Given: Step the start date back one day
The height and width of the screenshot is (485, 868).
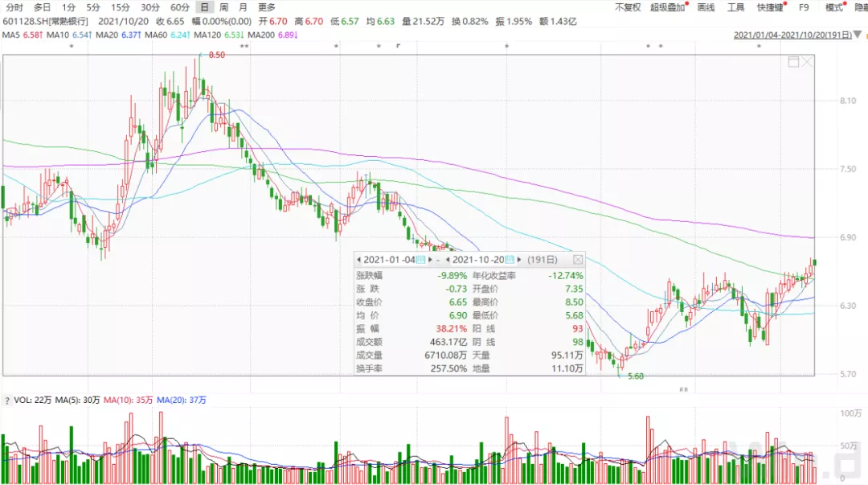Looking at the screenshot, I should (359, 260).
